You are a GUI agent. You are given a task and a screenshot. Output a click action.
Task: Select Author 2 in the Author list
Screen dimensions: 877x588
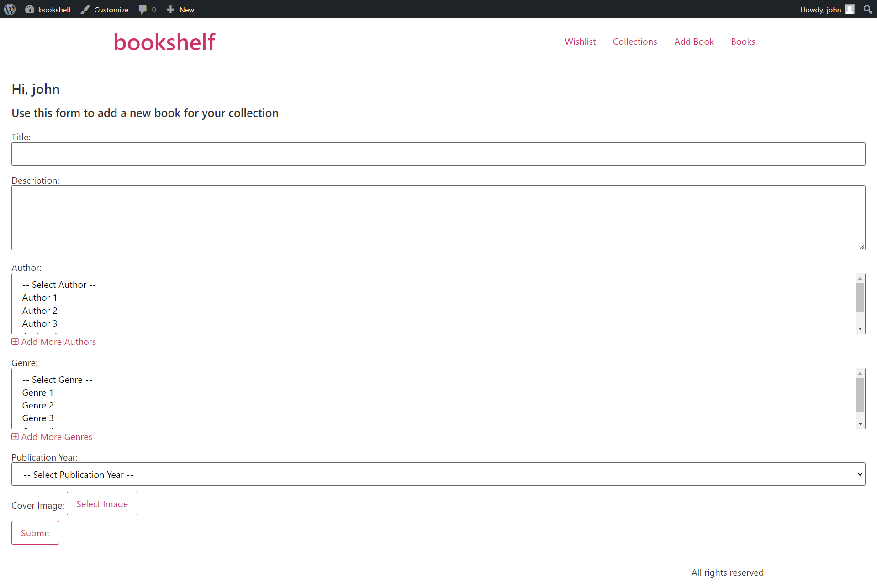click(40, 310)
